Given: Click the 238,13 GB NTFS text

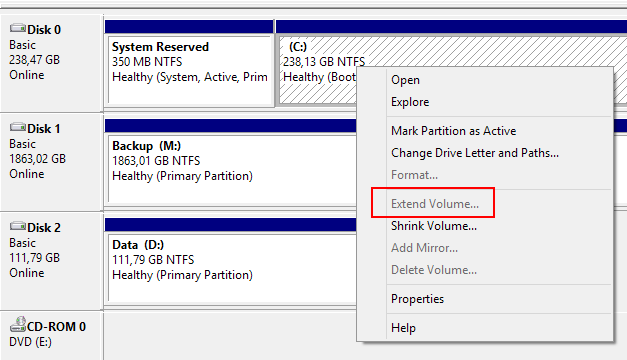Looking at the screenshot, I should [324, 62].
